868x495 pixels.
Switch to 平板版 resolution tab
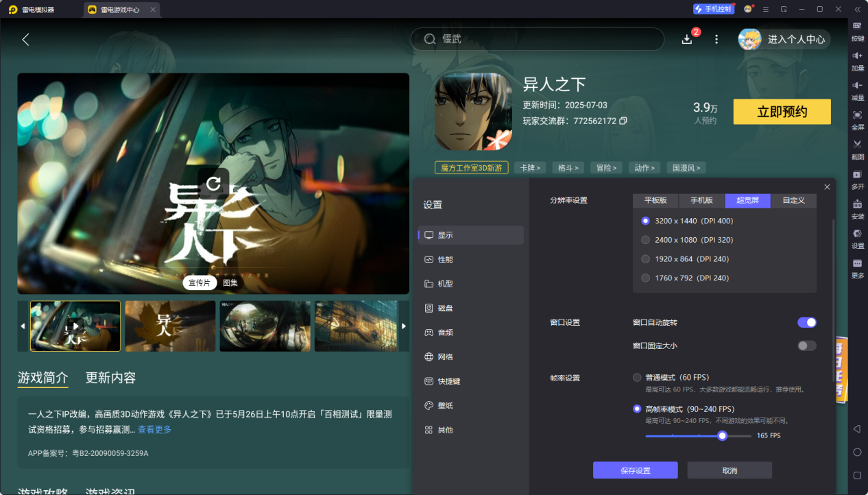655,200
